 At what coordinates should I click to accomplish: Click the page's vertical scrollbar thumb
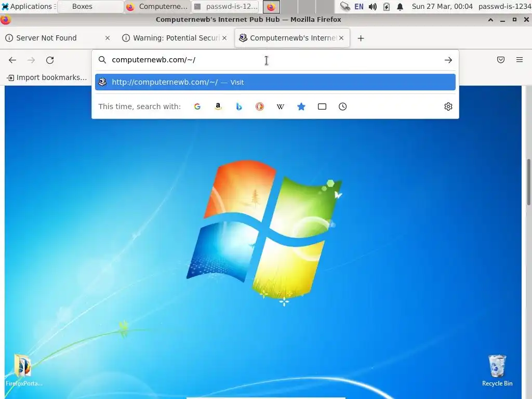(528, 182)
